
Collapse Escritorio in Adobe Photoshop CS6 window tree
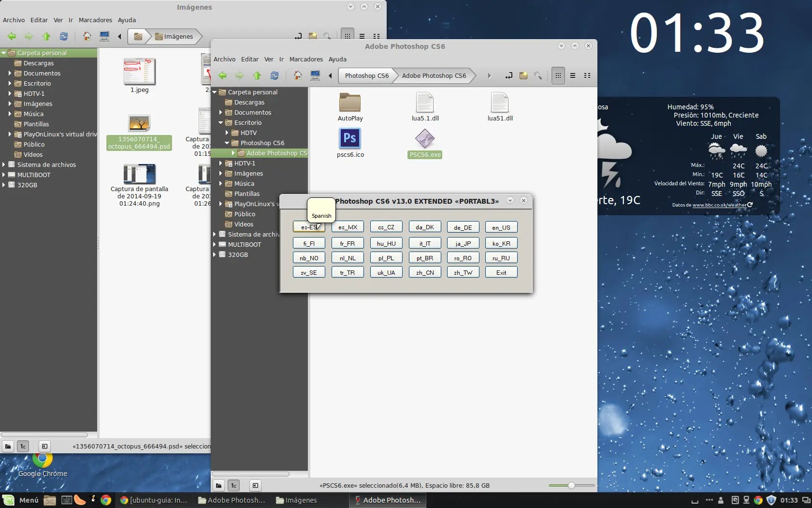click(x=221, y=122)
